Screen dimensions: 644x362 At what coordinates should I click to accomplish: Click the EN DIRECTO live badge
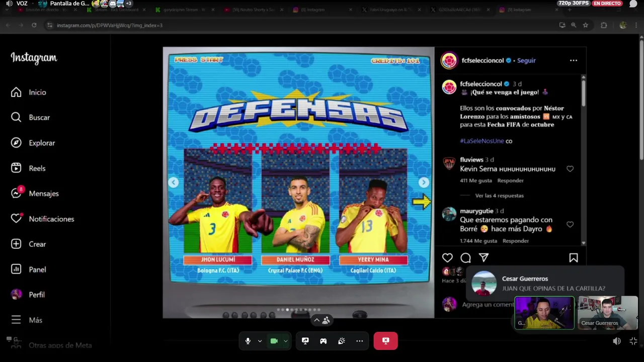607,3
